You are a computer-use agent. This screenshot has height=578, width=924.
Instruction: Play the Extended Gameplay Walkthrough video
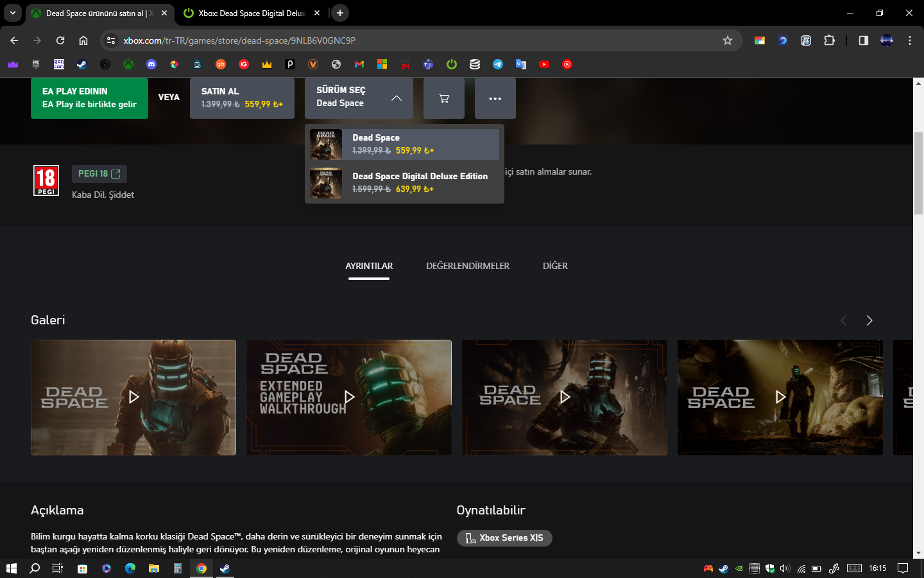(x=349, y=398)
